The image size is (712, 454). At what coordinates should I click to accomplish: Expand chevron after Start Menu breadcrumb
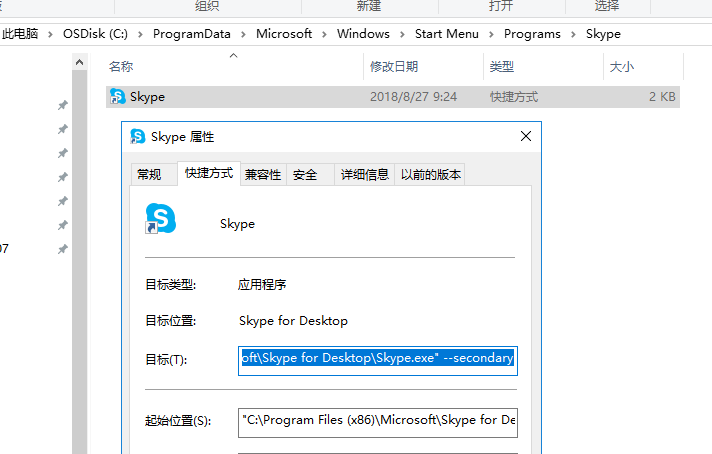tap(491, 34)
